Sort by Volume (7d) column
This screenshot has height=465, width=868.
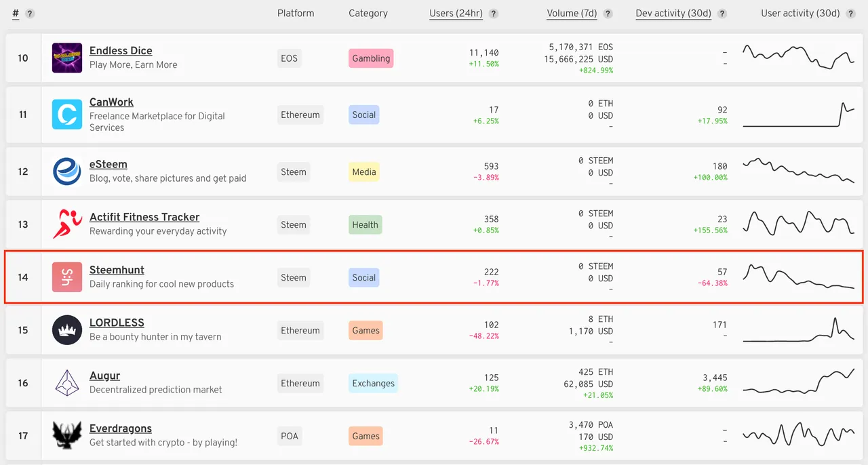coord(572,14)
